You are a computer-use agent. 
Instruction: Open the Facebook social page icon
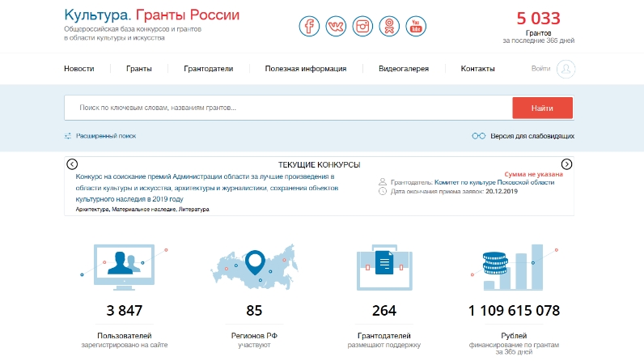(309, 26)
